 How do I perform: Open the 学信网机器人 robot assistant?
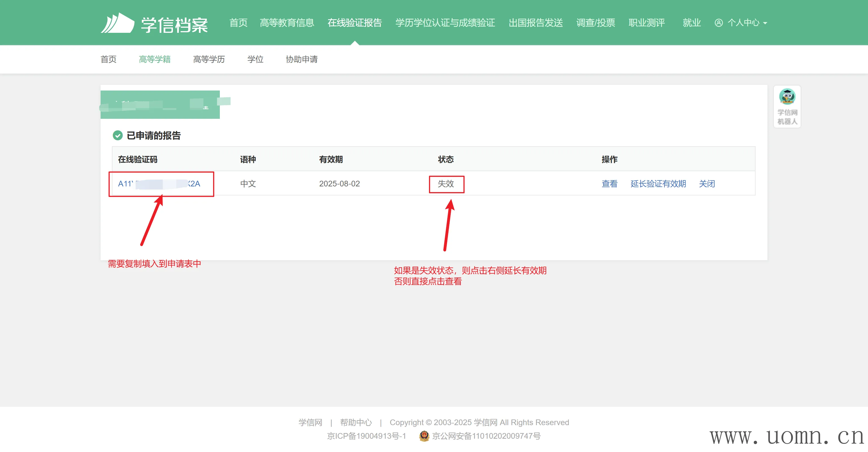(x=787, y=106)
